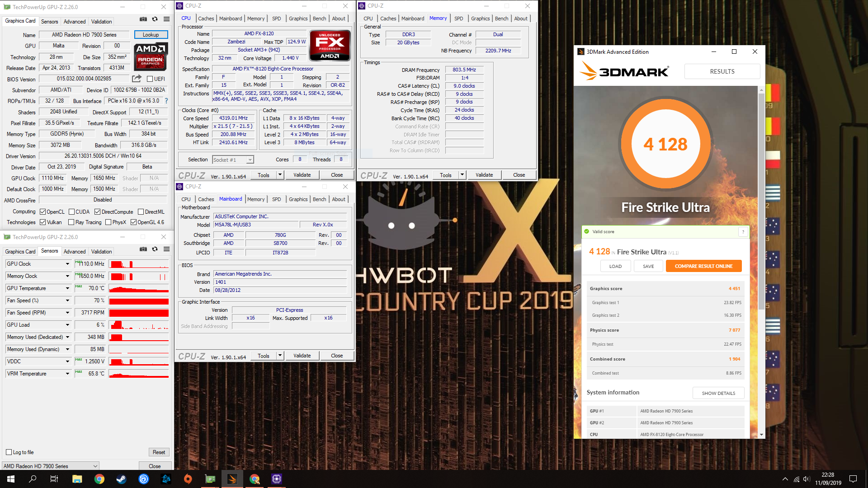Open the GPU Clock sensor dropdown

67,264
